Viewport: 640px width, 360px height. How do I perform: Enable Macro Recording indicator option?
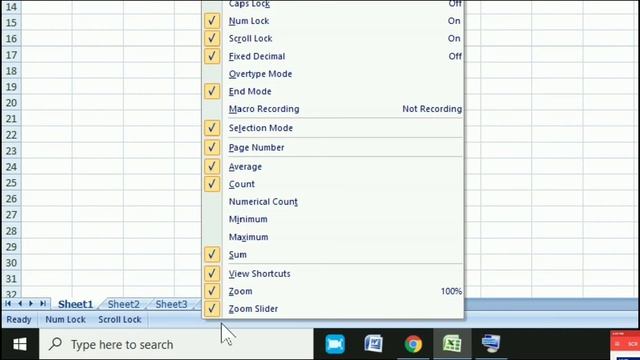pos(333,109)
